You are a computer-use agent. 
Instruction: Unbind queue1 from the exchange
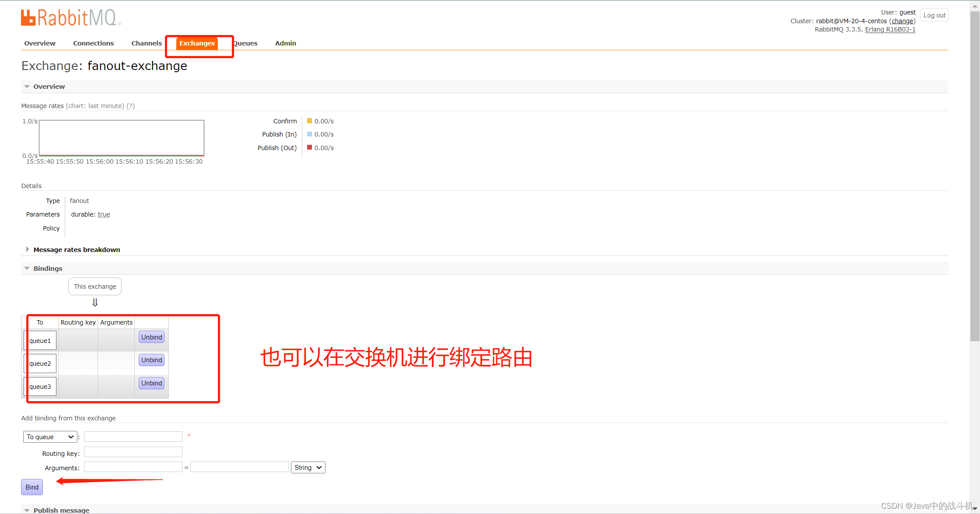[151, 337]
